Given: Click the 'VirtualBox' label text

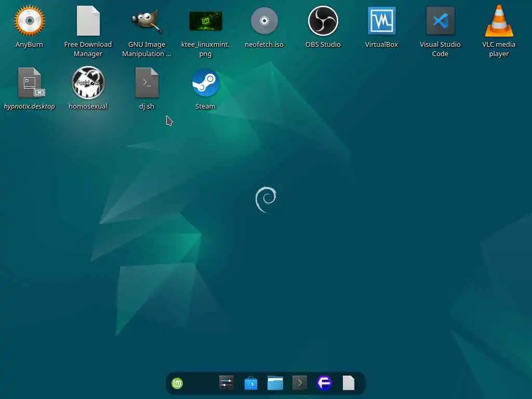Looking at the screenshot, I should (381, 45).
